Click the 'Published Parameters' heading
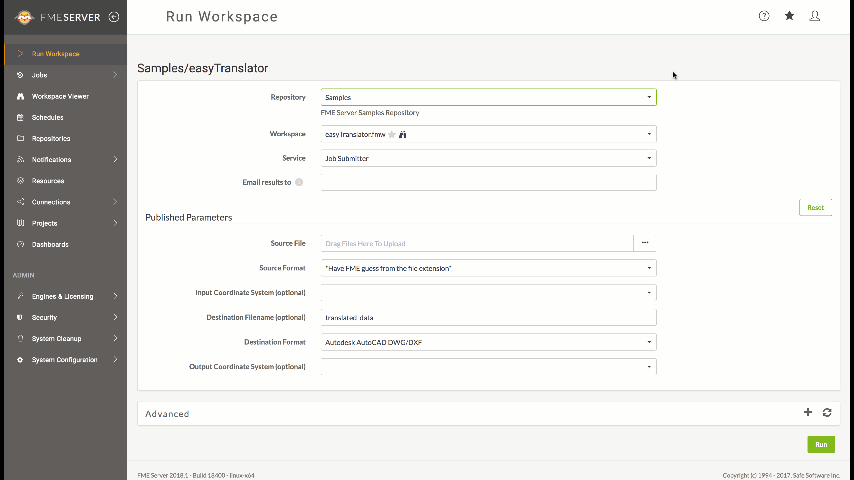This screenshot has width=854, height=480. click(188, 217)
